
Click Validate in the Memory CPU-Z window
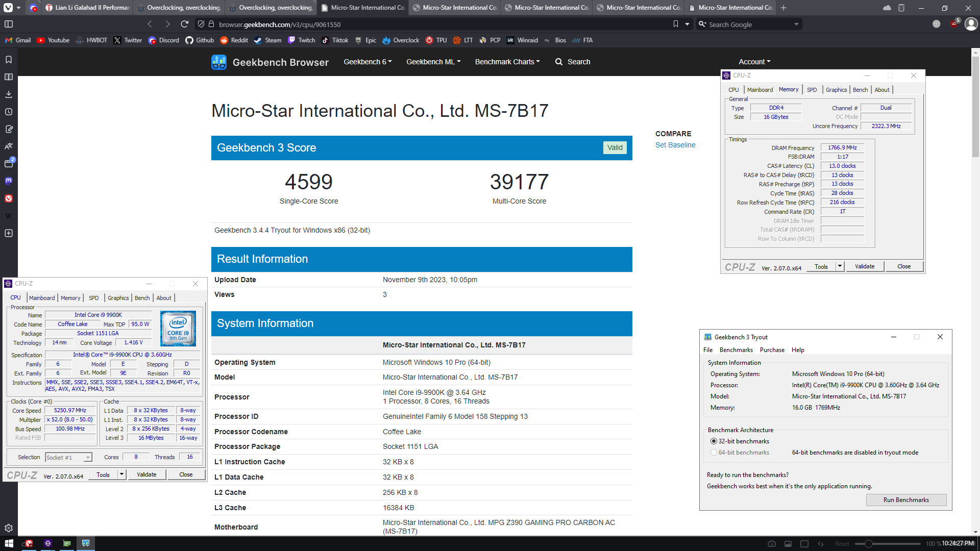865,266
